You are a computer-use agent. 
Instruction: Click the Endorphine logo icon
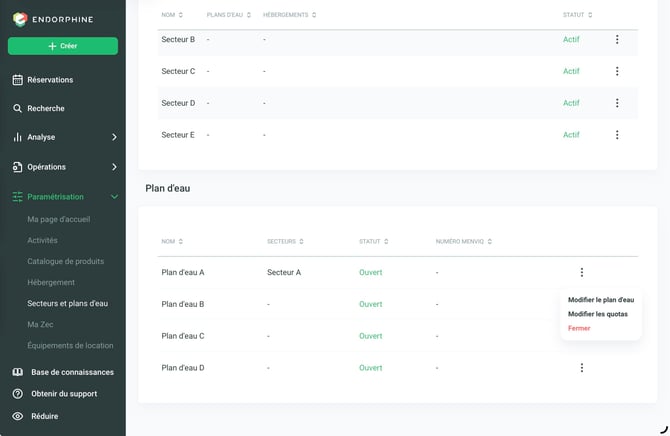[20, 19]
